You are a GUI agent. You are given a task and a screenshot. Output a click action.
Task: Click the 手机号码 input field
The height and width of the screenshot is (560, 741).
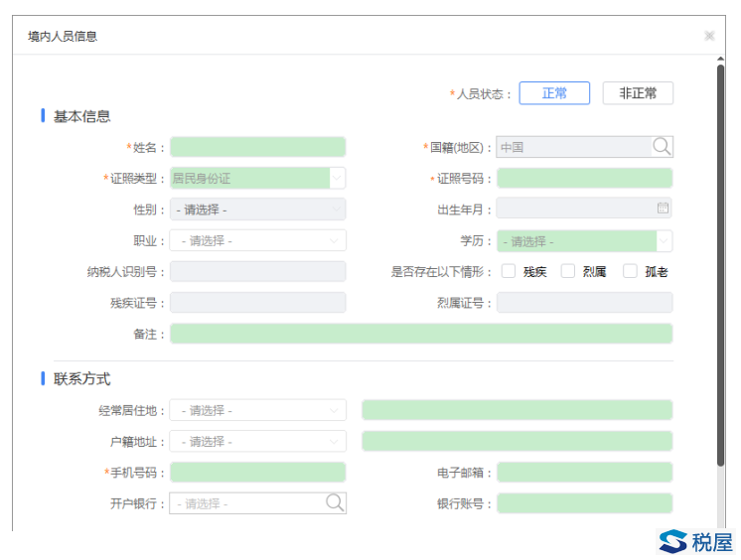point(258,472)
